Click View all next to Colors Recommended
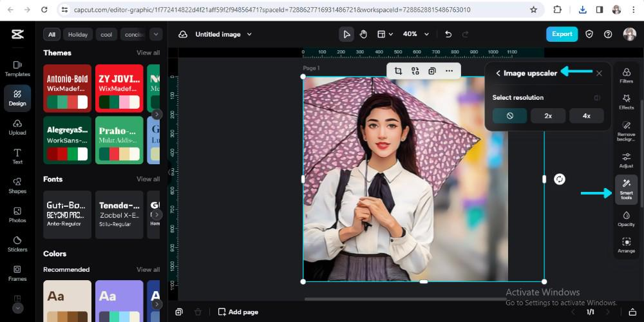This screenshot has height=322, width=644. (148, 269)
